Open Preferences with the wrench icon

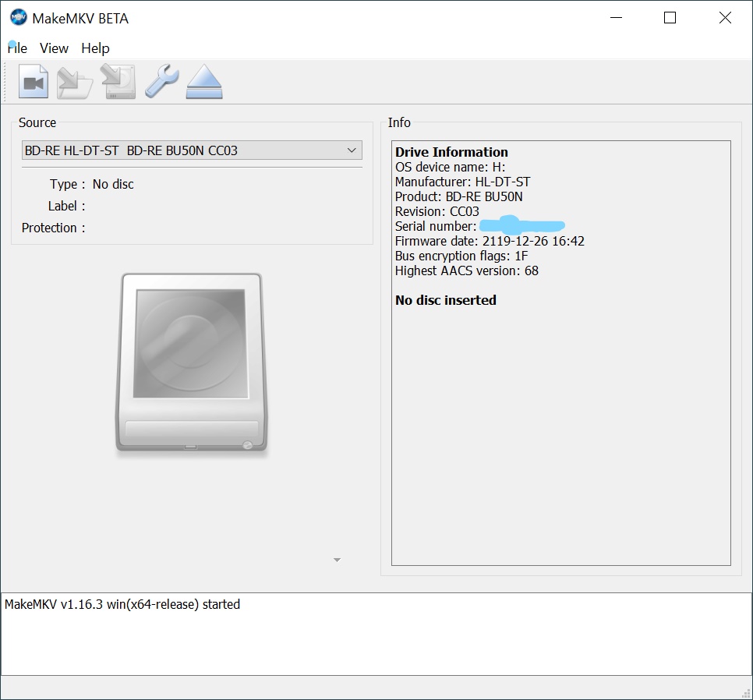pyautogui.click(x=162, y=82)
